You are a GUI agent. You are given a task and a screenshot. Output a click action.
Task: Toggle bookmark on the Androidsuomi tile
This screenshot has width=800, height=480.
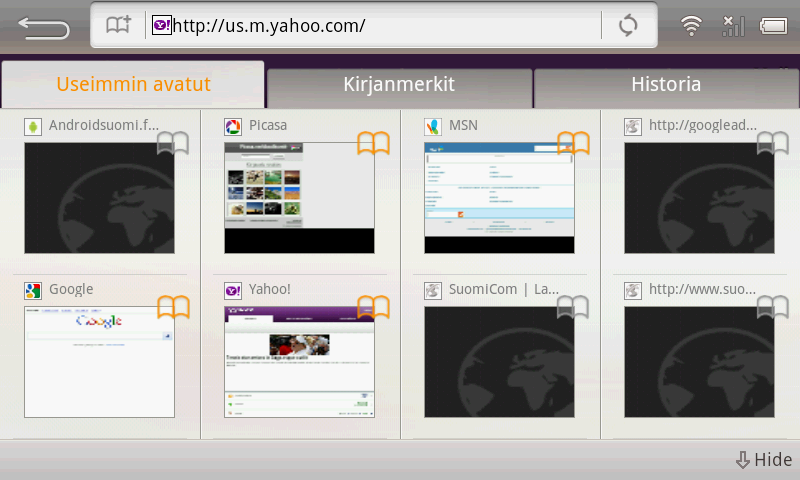173,143
